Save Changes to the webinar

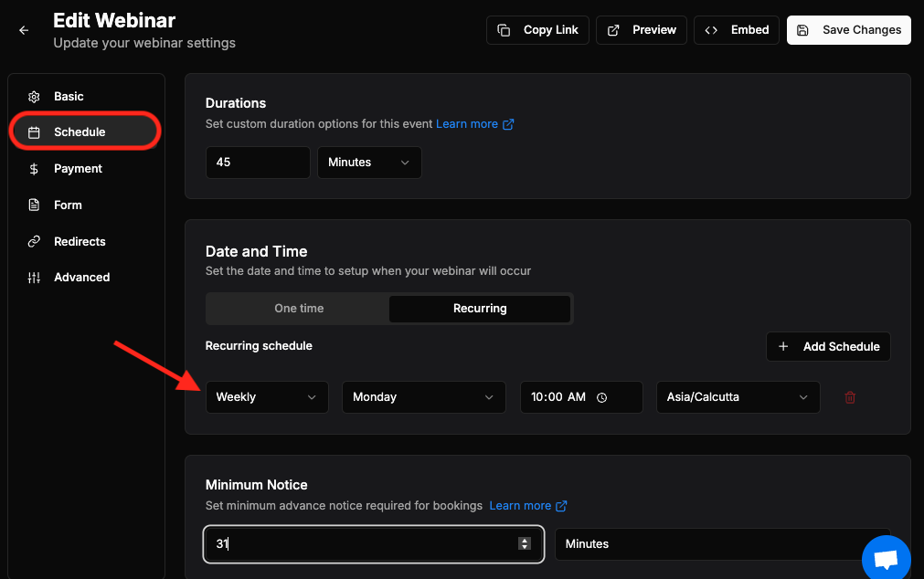(x=848, y=30)
